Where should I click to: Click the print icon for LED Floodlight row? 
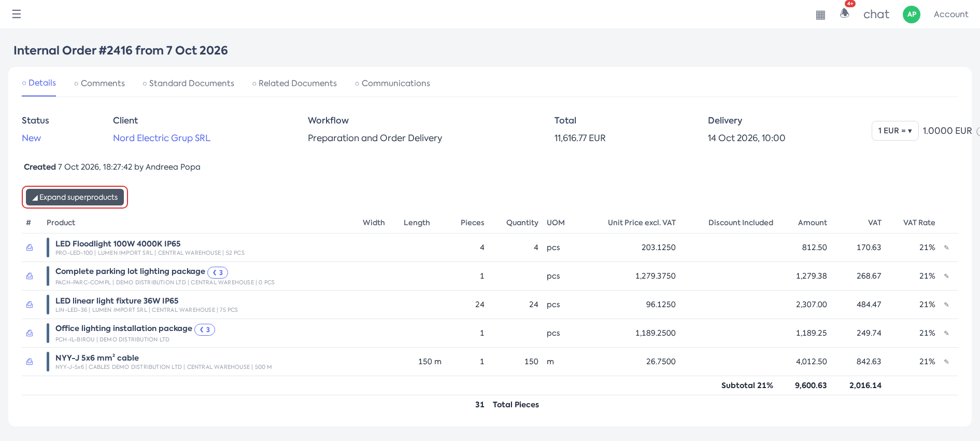click(x=30, y=247)
